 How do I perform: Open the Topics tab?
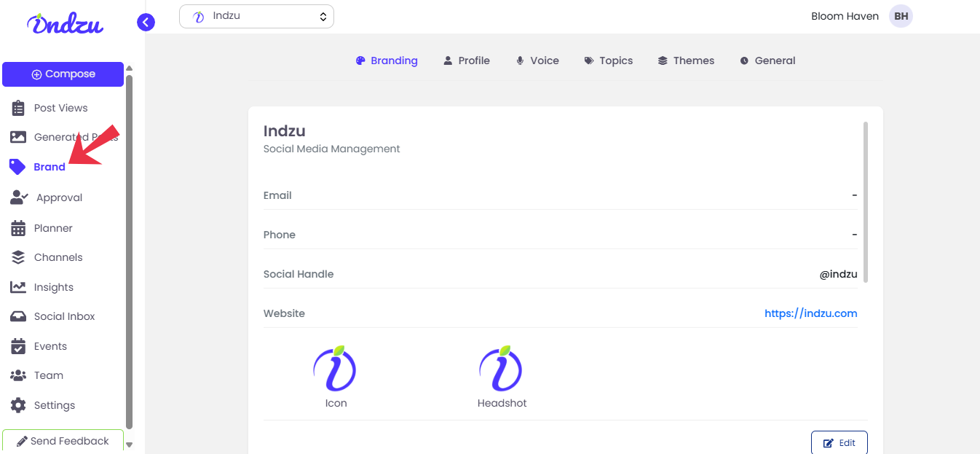(x=609, y=60)
